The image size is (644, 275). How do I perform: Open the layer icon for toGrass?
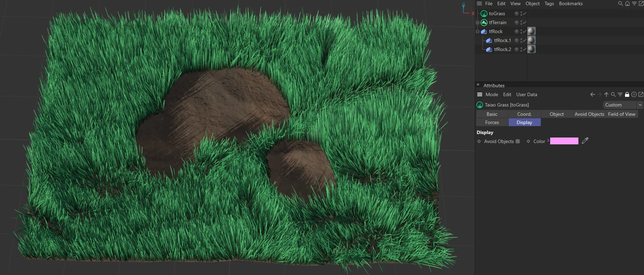[x=517, y=14]
